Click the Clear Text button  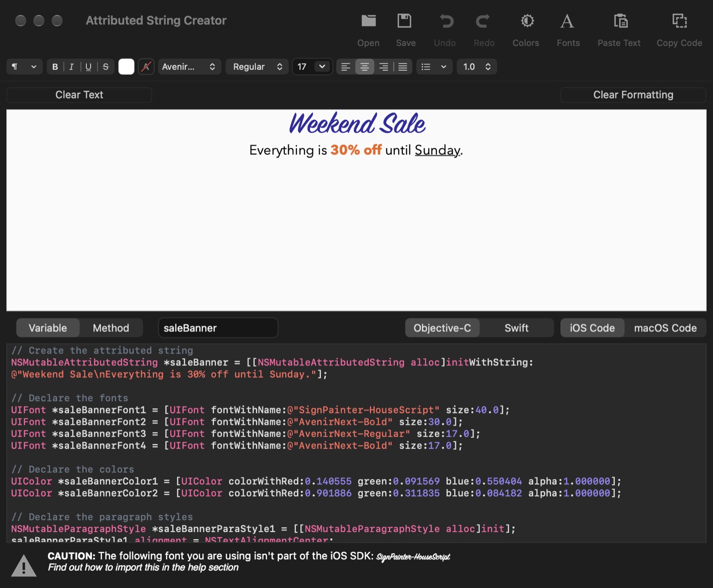coord(79,95)
